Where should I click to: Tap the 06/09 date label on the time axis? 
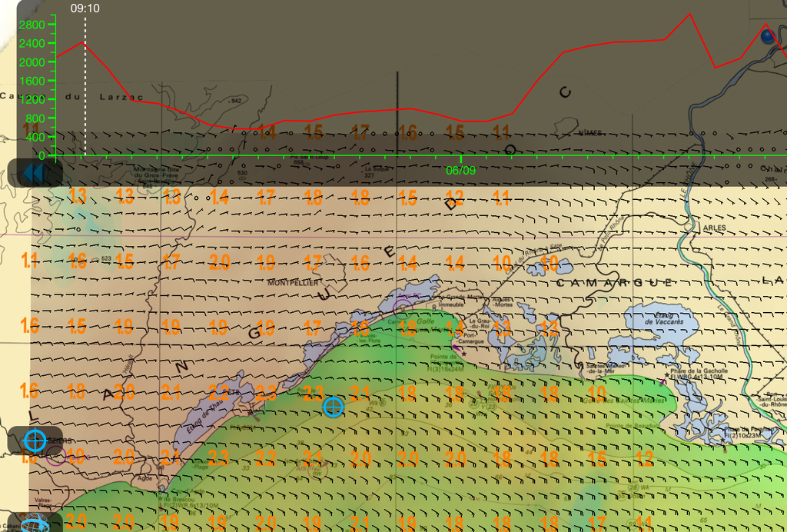pyautogui.click(x=461, y=171)
